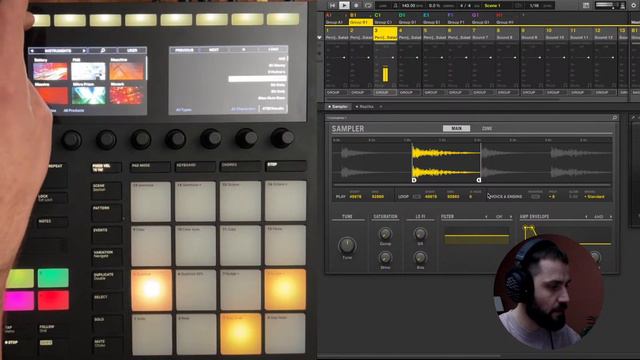
Task: Open output GROUP dropdown on channel 1
Action: point(337,93)
